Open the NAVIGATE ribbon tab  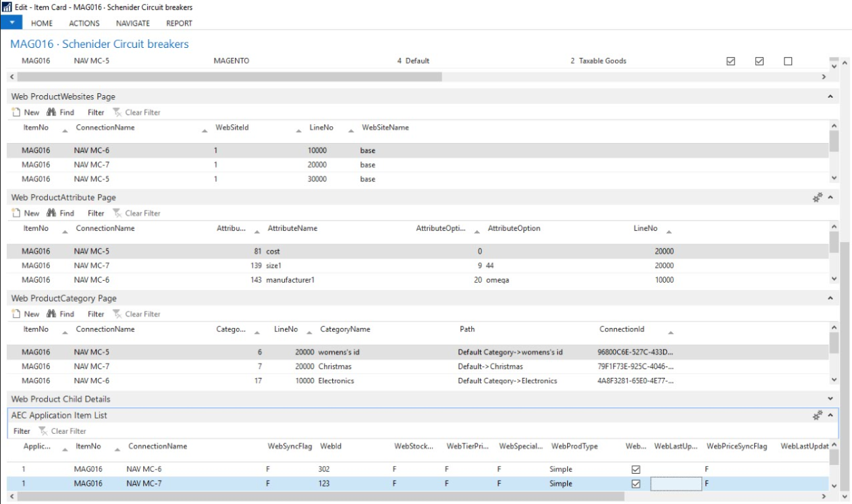point(133,23)
